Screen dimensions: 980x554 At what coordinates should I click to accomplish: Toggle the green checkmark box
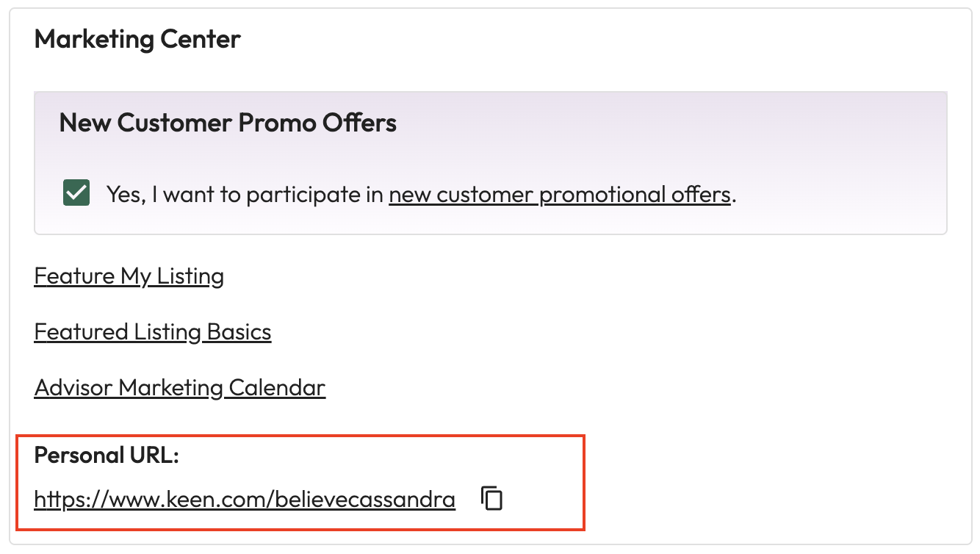[76, 194]
